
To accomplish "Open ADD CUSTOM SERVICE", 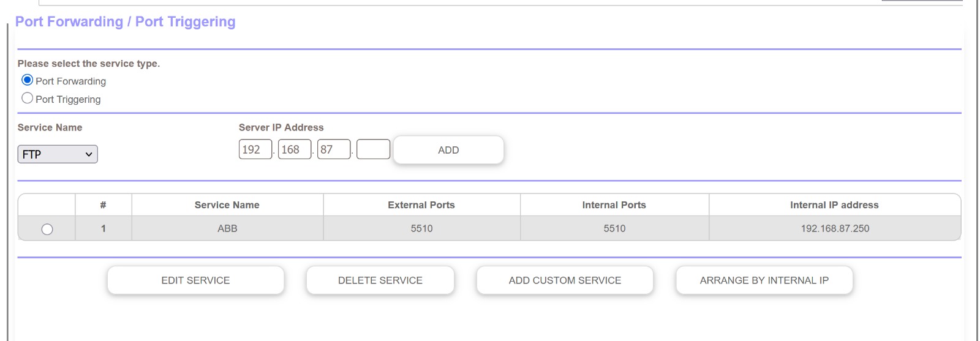I will coord(565,280).
